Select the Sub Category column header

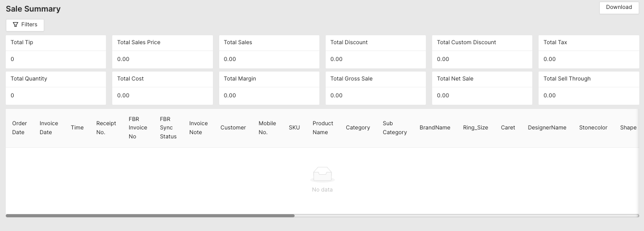[x=395, y=128]
